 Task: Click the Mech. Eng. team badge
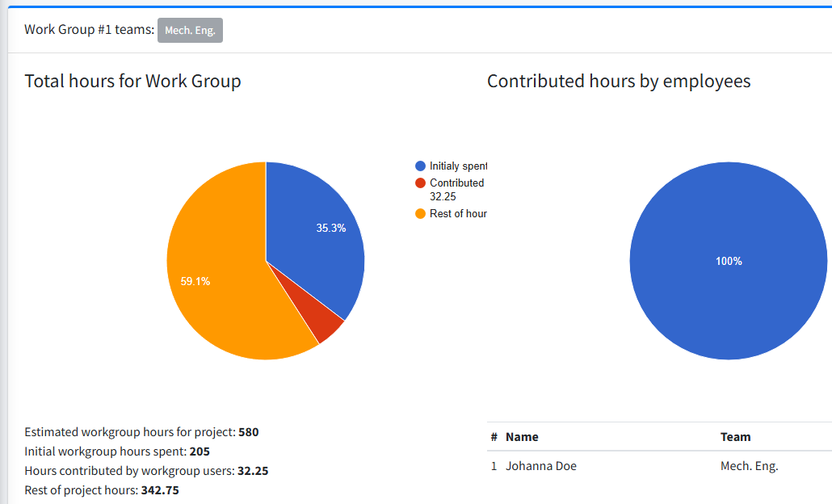coord(190,31)
